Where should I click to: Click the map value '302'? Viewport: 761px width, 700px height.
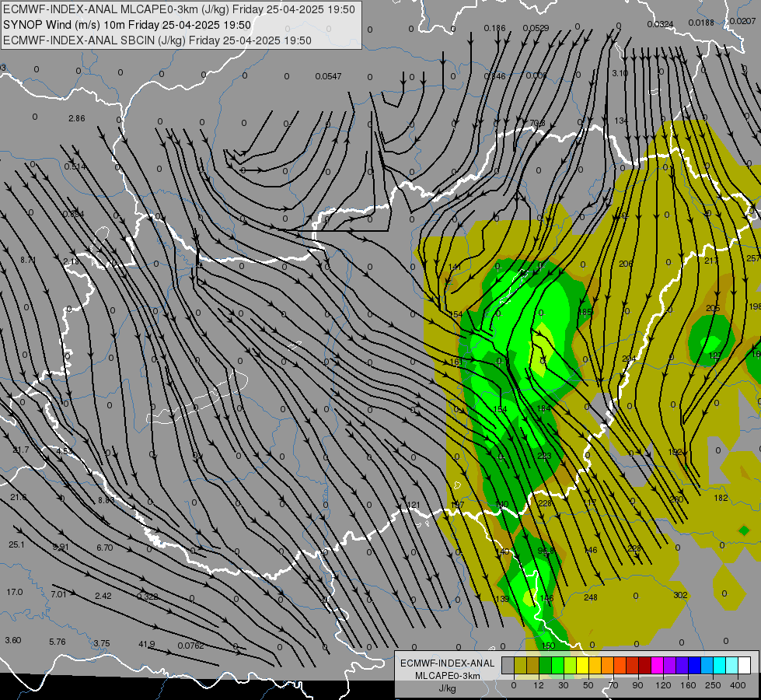(x=680, y=595)
